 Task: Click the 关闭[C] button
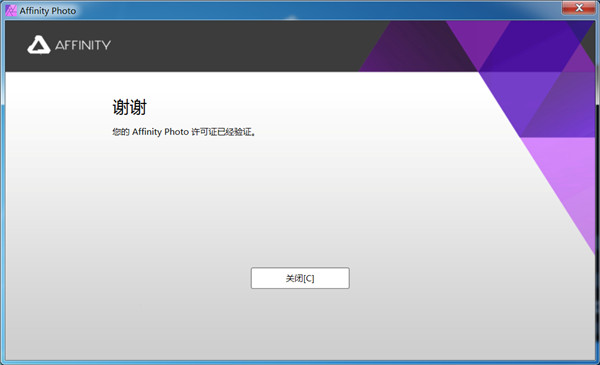point(300,278)
